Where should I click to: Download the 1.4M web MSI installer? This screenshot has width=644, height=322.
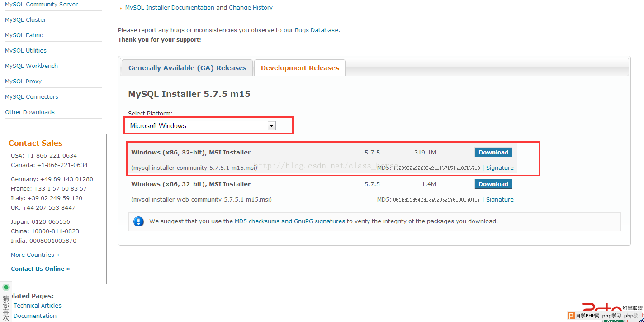coord(493,184)
